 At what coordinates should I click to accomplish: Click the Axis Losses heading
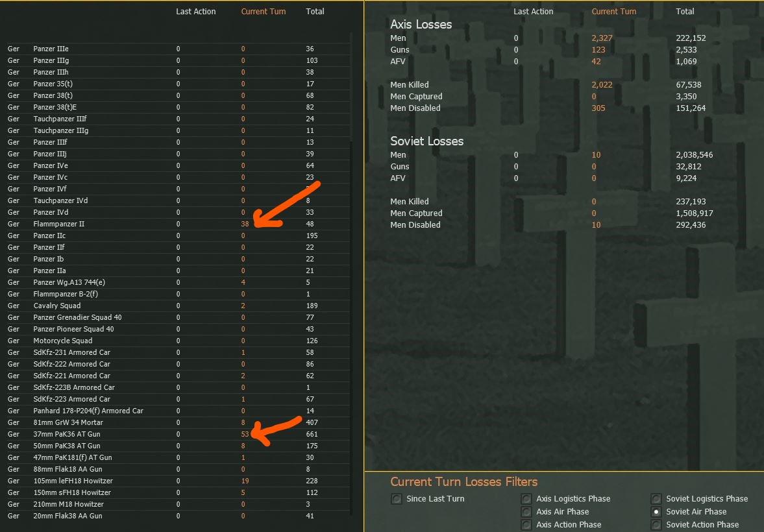tap(421, 25)
